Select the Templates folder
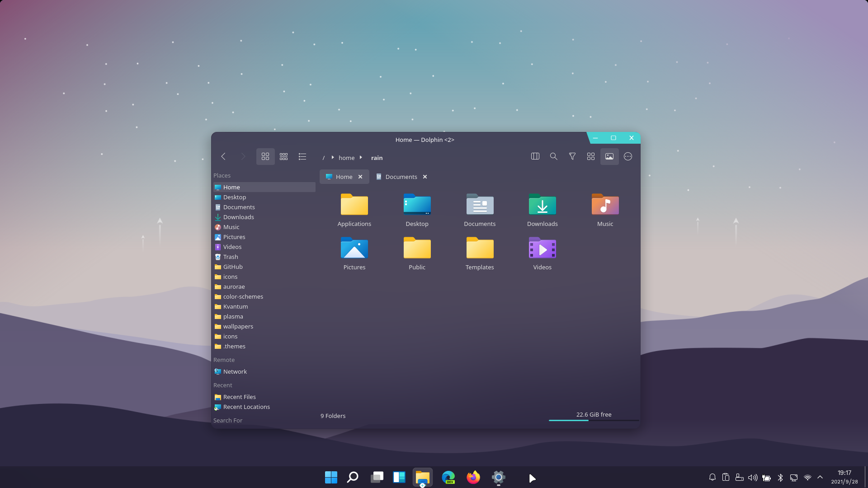 tap(480, 253)
